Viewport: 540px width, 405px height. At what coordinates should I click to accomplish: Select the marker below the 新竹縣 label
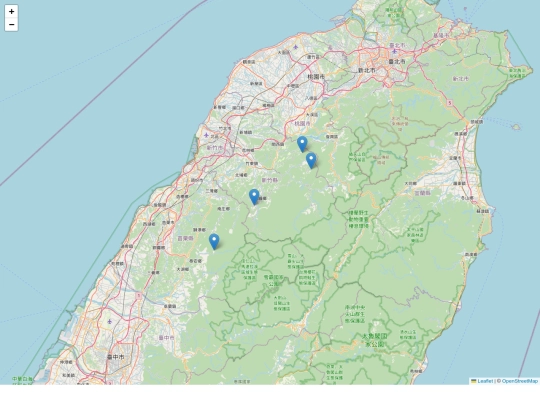click(254, 197)
